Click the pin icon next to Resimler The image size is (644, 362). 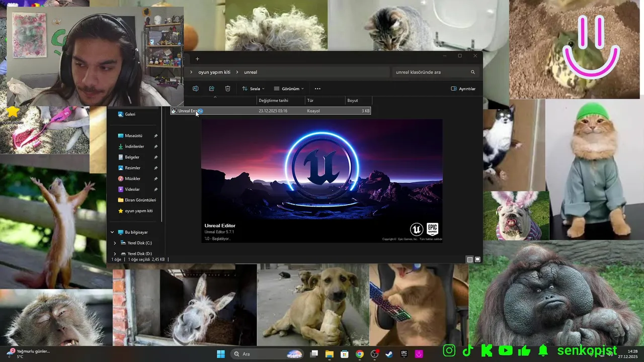tap(156, 168)
